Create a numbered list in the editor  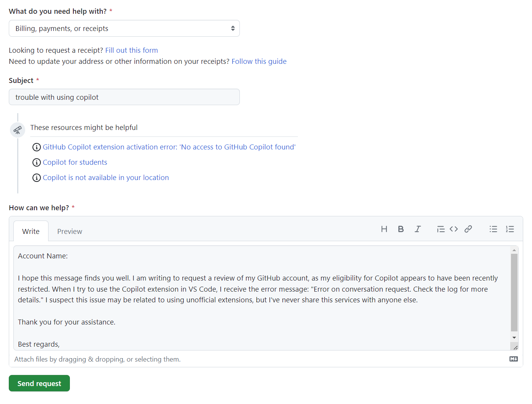(x=510, y=229)
